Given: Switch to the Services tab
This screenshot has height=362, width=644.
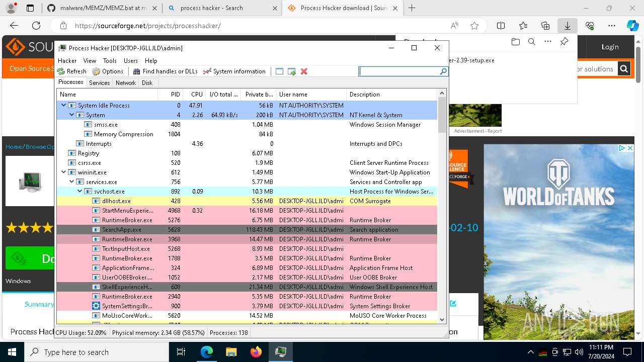Looking at the screenshot, I should point(100,83).
